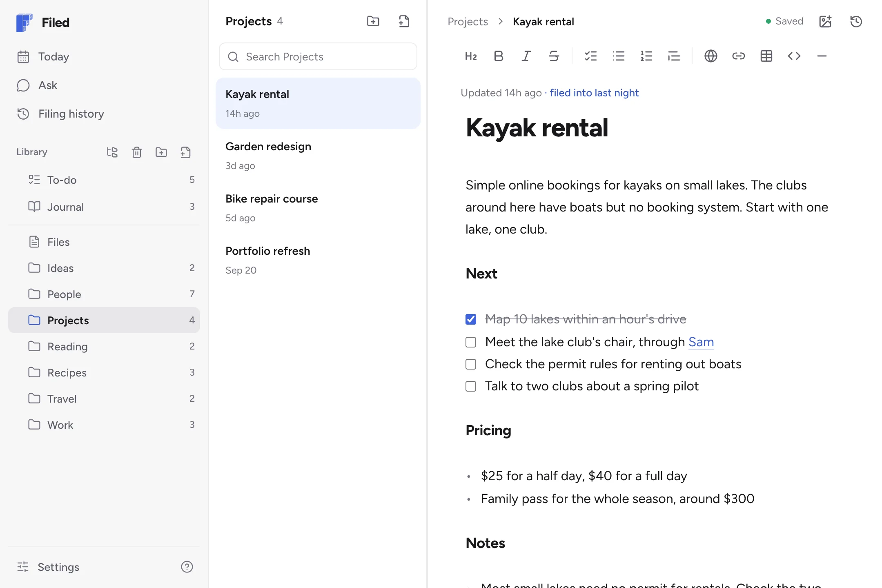Open the Travel folder
This screenshot has width=882, height=588.
point(104,399)
